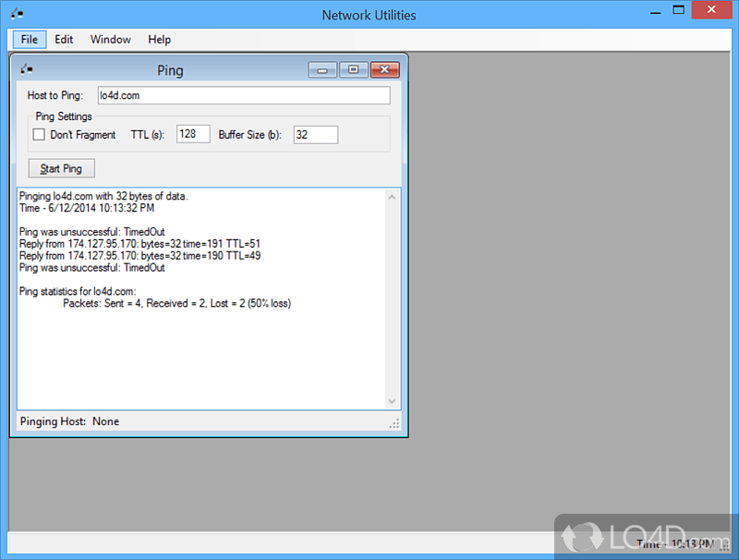Click the 'Ping Settings' group label
Screen dimensions: 739x560
(x=64, y=116)
